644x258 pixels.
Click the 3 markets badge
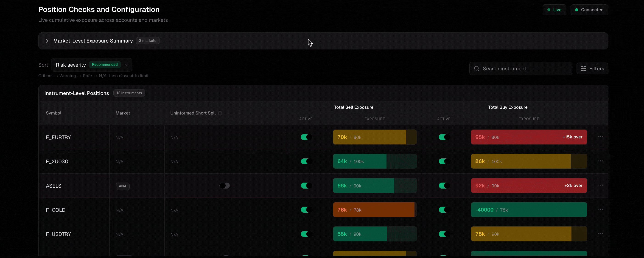point(148,40)
